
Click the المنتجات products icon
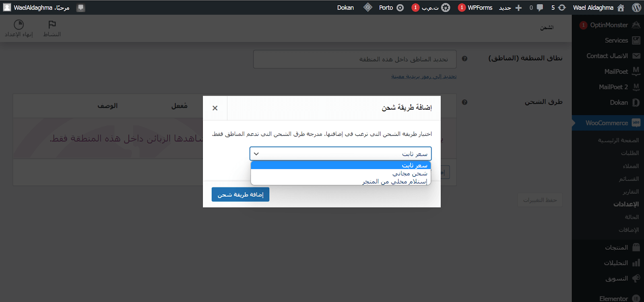[636, 247]
